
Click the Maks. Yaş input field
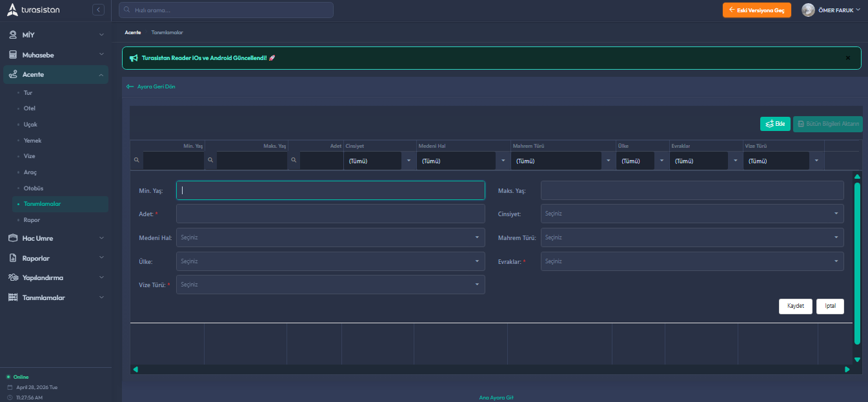tap(692, 190)
